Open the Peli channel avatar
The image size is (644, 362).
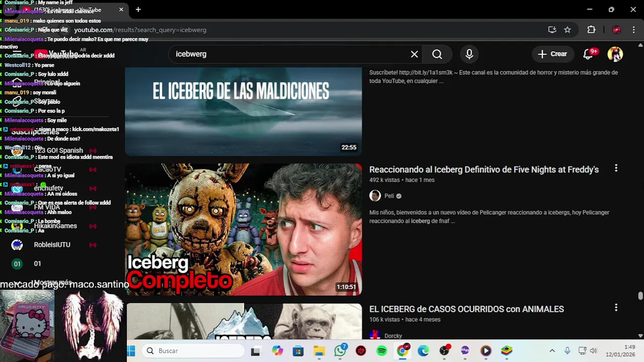pos(375,196)
